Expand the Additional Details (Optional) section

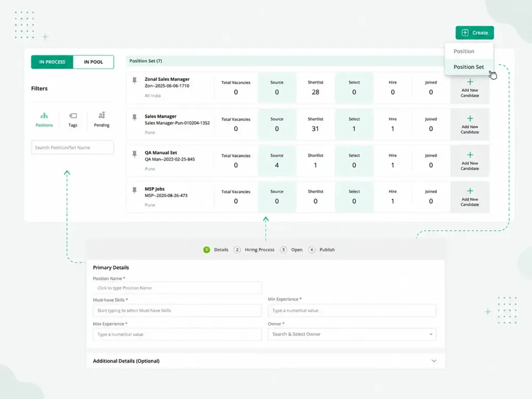click(265, 361)
